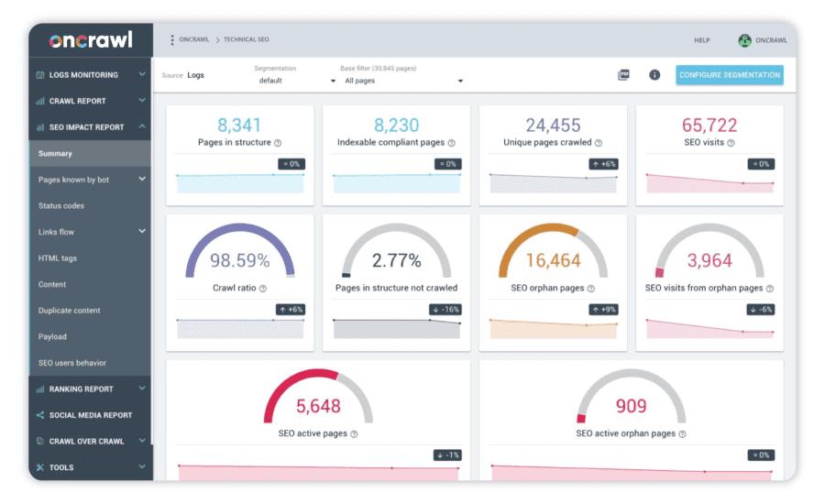The width and height of the screenshot is (825, 504).
Task: Open help tooltip for Pages in structure
Action: (278, 143)
